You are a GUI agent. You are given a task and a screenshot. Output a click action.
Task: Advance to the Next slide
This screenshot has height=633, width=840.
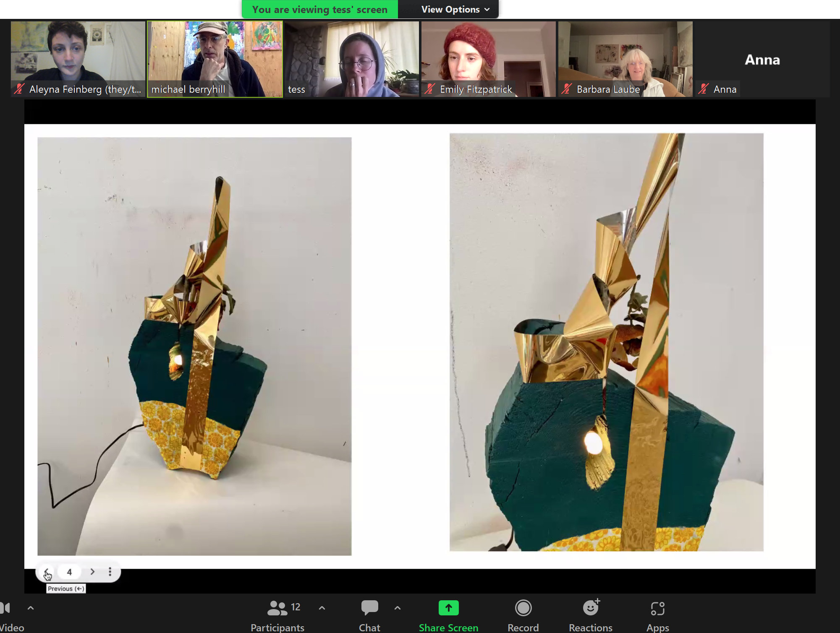pos(92,572)
